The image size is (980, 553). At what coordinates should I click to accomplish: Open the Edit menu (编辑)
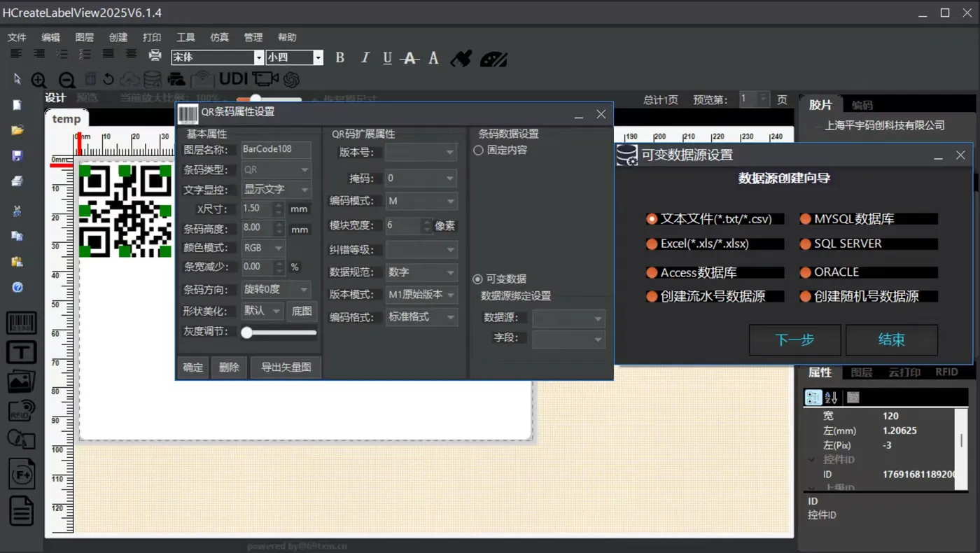tap(50, 37)
